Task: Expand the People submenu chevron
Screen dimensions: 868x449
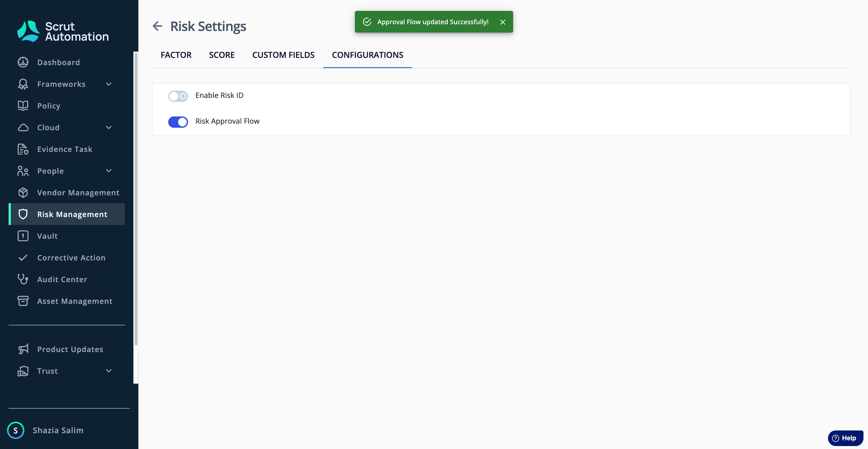Action: (x=109, y=171)
